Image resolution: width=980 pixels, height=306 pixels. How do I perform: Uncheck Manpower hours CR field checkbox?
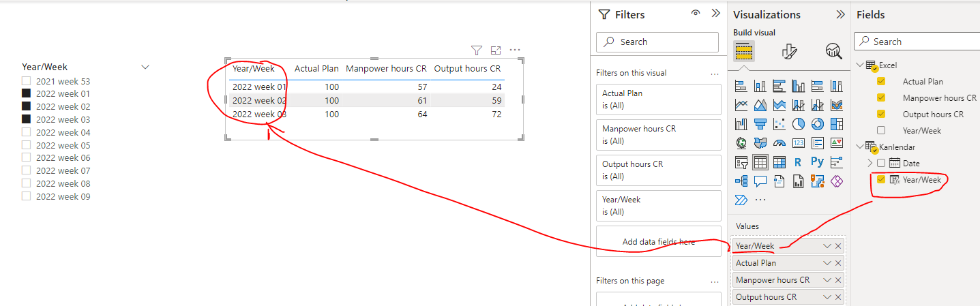click(881, 97)
